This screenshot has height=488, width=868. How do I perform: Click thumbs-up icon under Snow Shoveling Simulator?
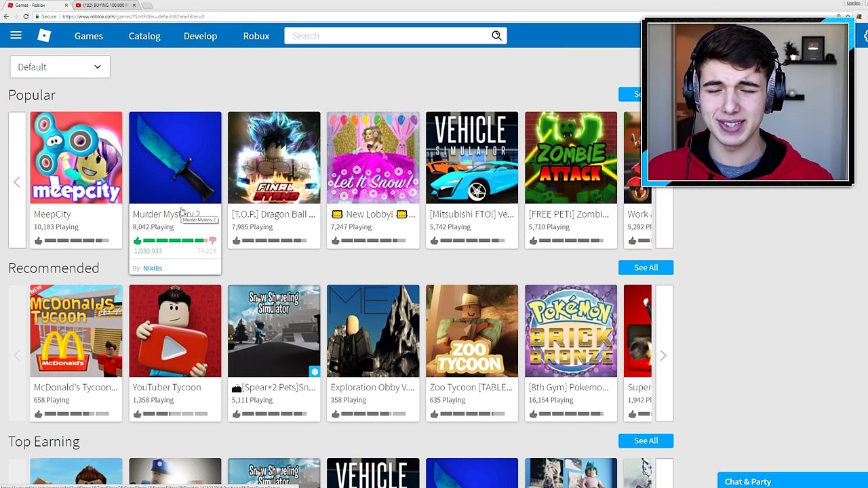coord(237,413)
